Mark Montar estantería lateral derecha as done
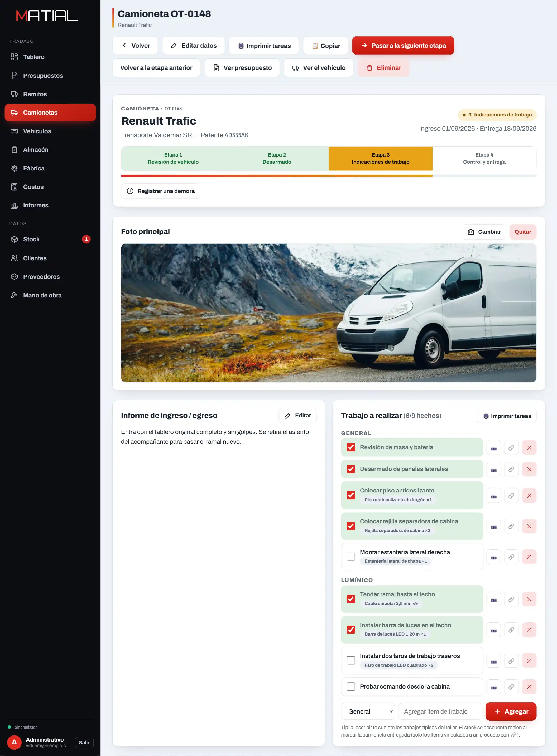The width and height of the screenshot is (557, 756). (x=351, y=557)
